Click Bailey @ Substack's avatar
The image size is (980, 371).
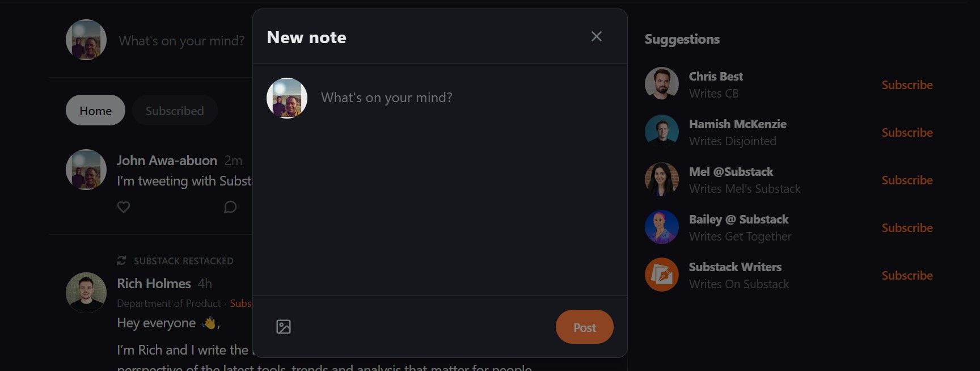point(662,227)
